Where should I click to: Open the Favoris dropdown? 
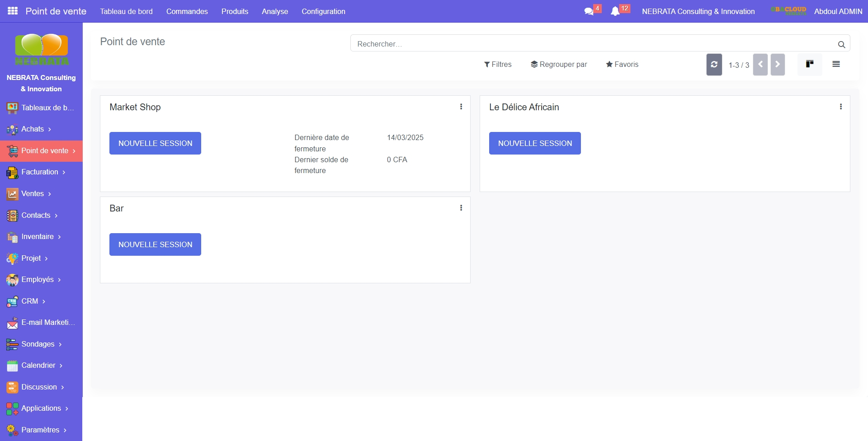pos(622,64)
